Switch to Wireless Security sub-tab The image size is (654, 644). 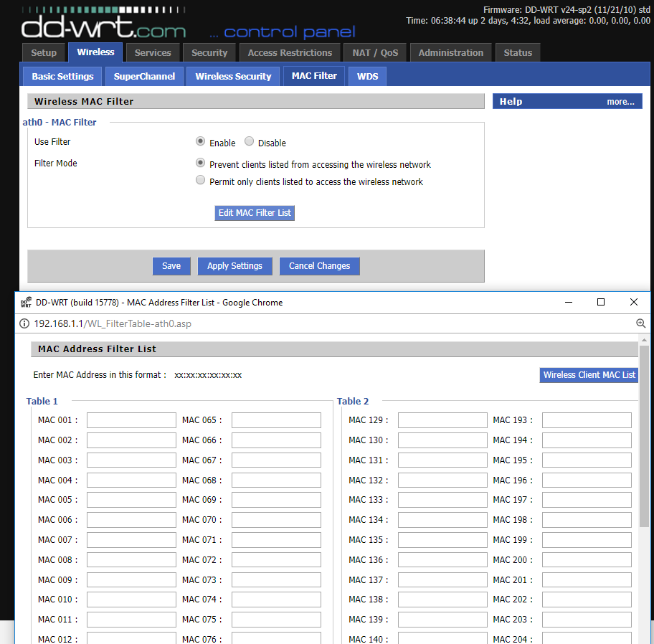pos(233,76)
